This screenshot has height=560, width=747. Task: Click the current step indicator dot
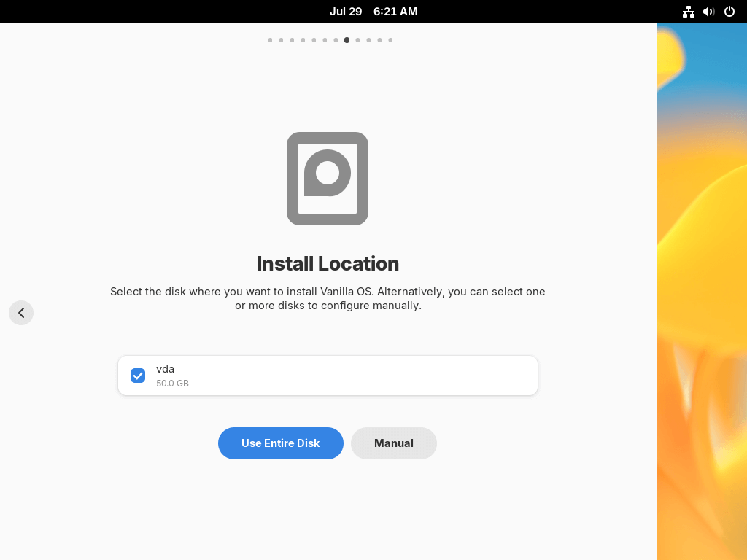tap(347, 40)
